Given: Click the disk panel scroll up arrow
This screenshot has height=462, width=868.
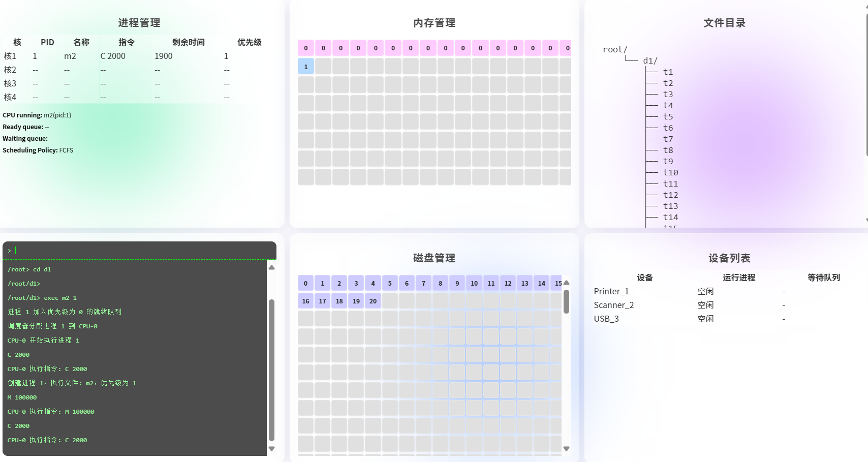Looking at the screenshot, I should 566,283.
